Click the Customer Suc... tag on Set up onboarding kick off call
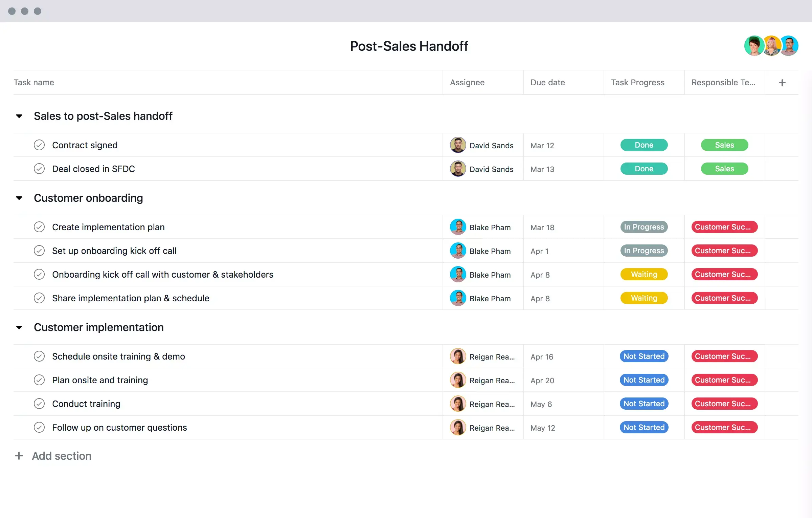Image resolution: width=812 pixels, height=518 pixels. coord(724,251)
